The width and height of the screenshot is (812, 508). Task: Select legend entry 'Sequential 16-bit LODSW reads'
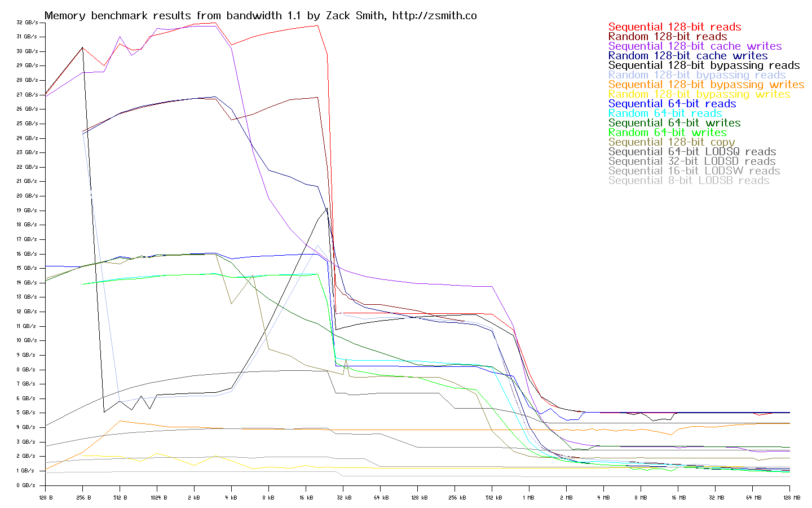coord(694,171)
